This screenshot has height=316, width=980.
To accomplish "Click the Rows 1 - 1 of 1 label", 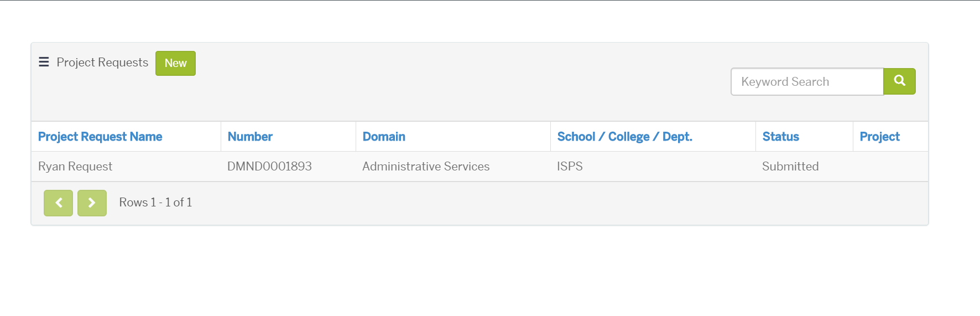I will point(155,203).
